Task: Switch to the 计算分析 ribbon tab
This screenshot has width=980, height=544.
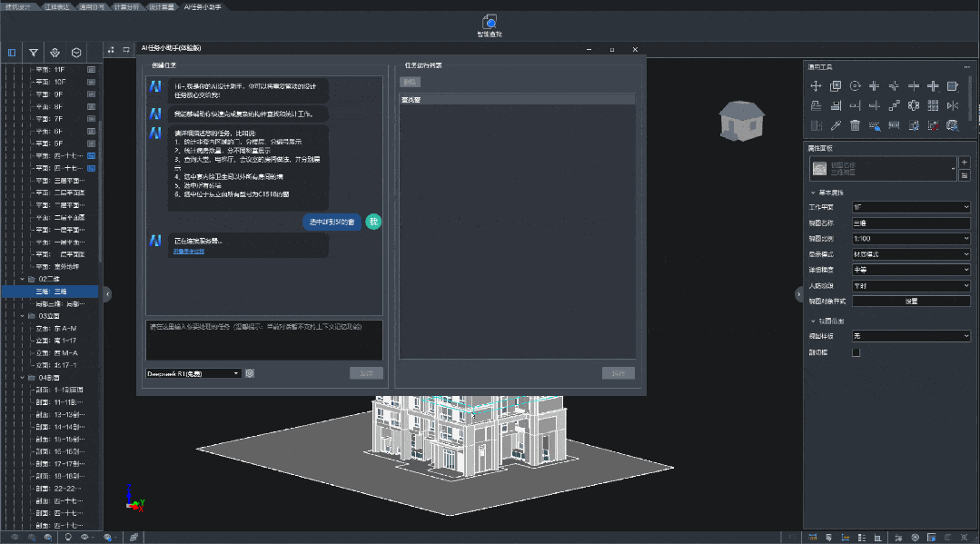Action: 126,7
